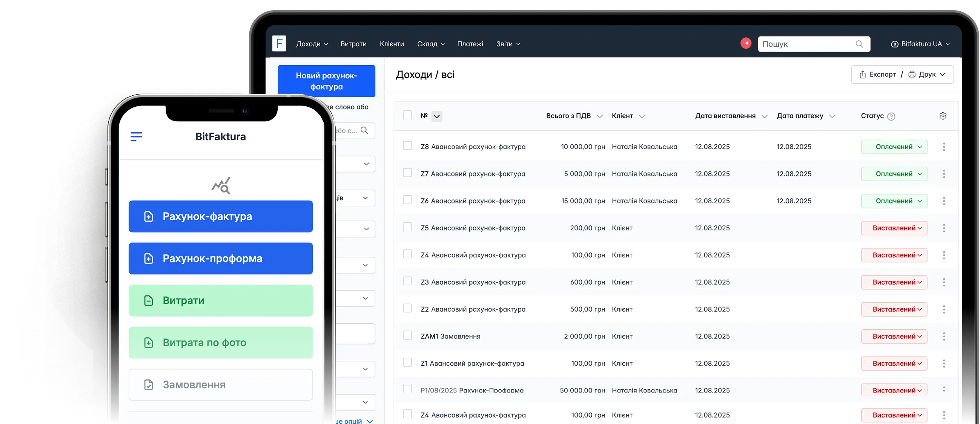Tap the Рахунок-проформа button on the phone screen
This screenshot has height=424, width=980.
[x=221, y=258]
